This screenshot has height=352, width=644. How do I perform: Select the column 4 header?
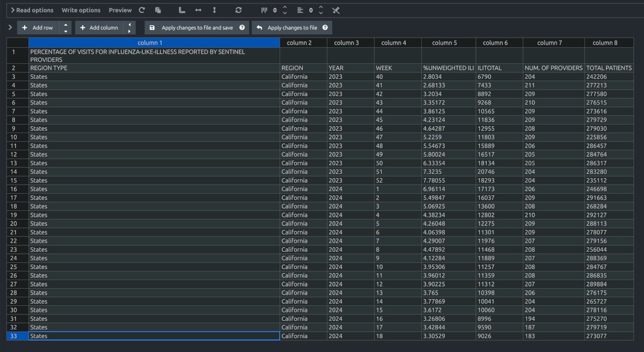(x=398, y=42)
